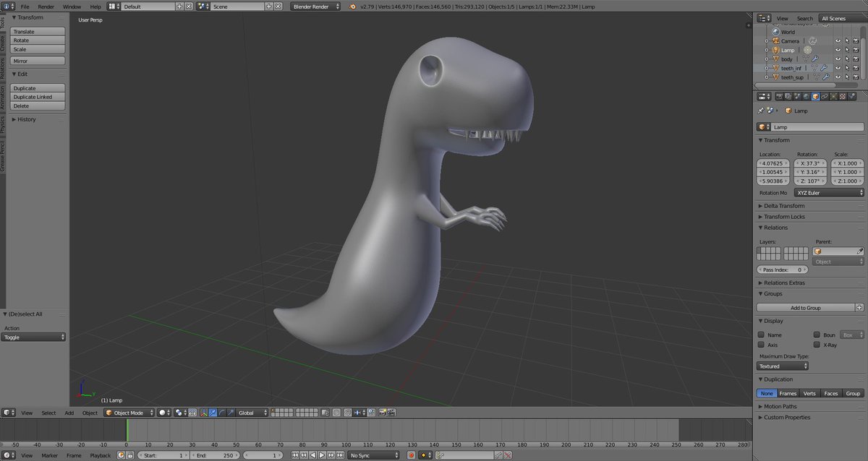Enable the Axis display checkbox
Image resolution: width=868 pixels, height=461 pixels.
(761, 345)
